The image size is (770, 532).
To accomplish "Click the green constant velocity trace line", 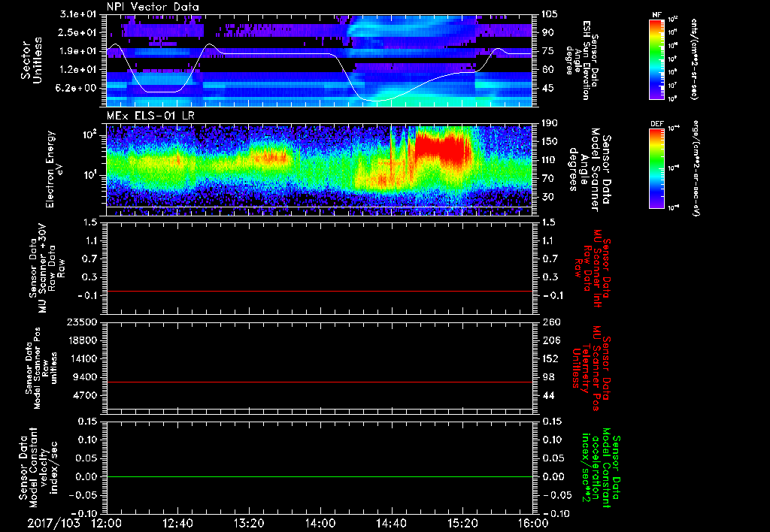I will pos(319,477).
